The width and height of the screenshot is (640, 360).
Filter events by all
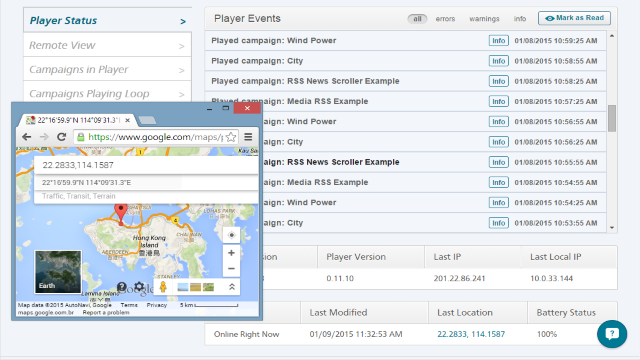point(417,19)
